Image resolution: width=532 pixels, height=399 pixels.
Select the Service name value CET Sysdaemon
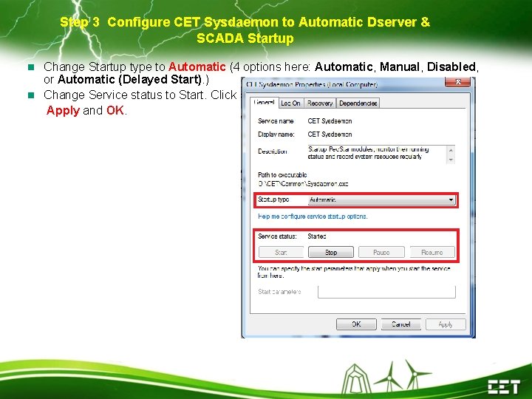(x=330, y=121)
